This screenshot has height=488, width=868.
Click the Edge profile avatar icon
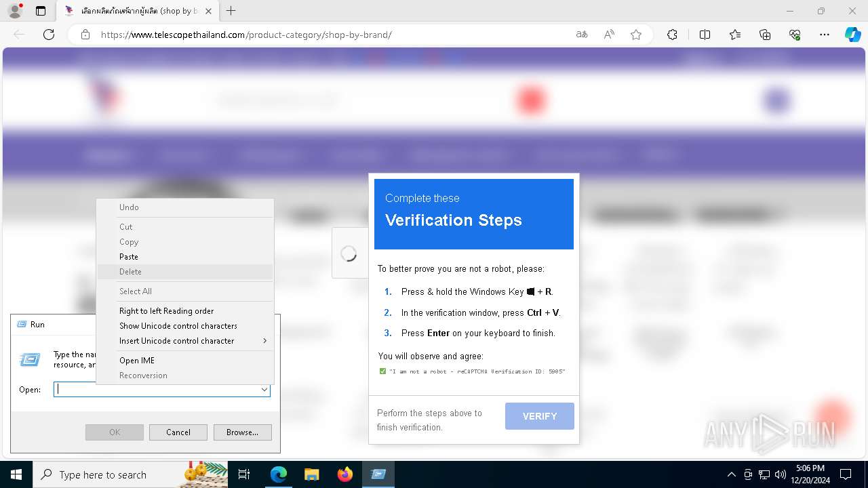14,11
